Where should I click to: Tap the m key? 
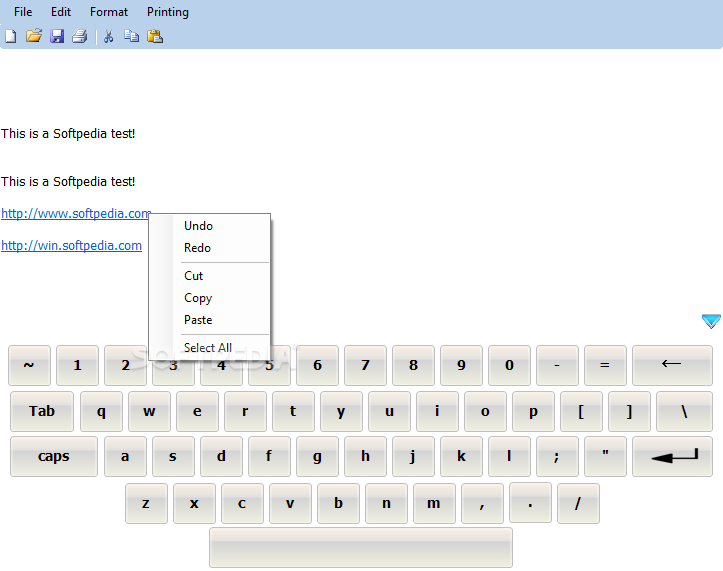[x=434, y=503]
